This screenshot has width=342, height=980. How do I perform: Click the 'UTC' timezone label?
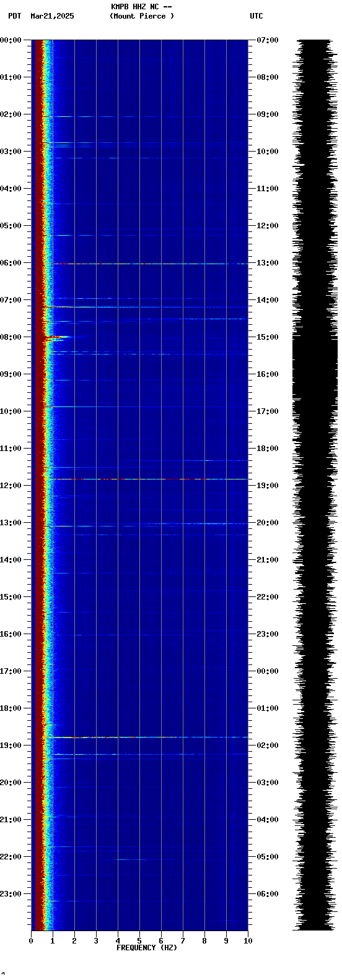(x=256, y=16)
